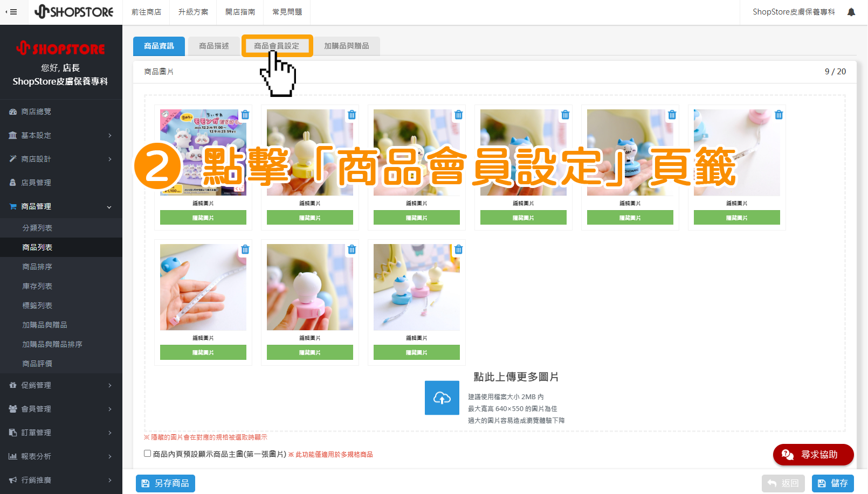868x494 pixels.
Task: Click the first product image thumbnail
Action: tap(203, 152)
